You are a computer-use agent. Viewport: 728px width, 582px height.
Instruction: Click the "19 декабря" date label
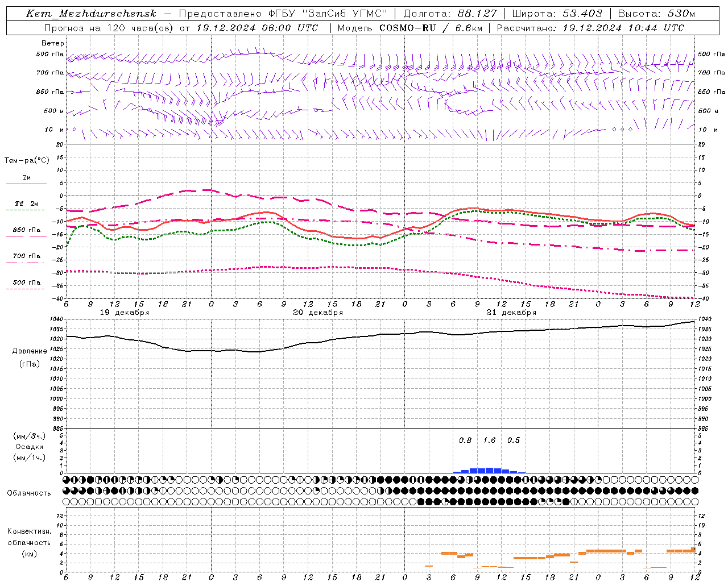coord(125,313)
